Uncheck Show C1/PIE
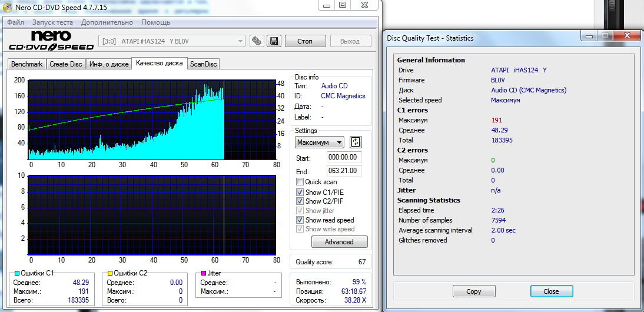Viewport: 644px width, 312px height. [x=300, y=192]
